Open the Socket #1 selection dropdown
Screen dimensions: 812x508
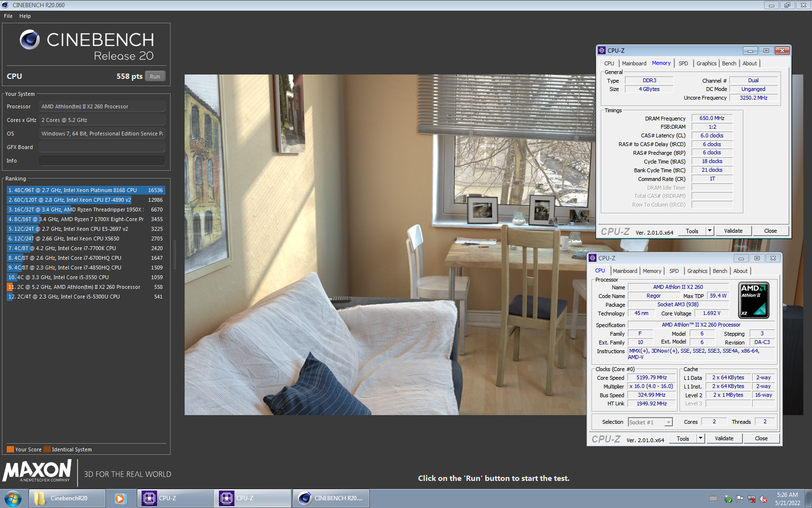pyautogui.click(x=650, y=422)
